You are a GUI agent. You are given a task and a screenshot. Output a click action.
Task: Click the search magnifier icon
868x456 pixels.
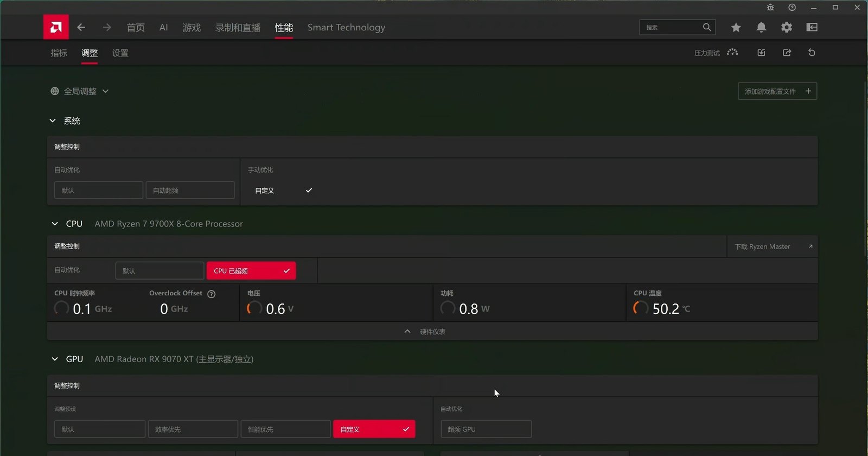(x=706, y=27)
